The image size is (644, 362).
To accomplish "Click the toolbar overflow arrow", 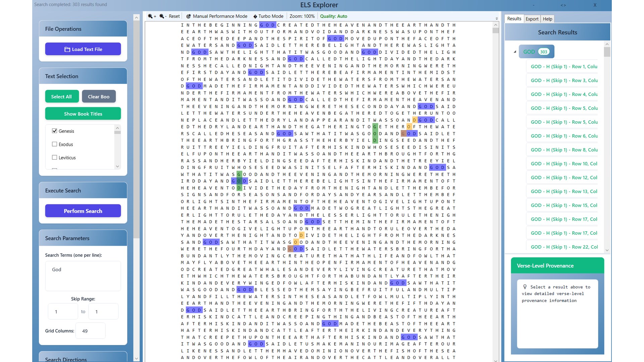I will [x=497, y=18].
